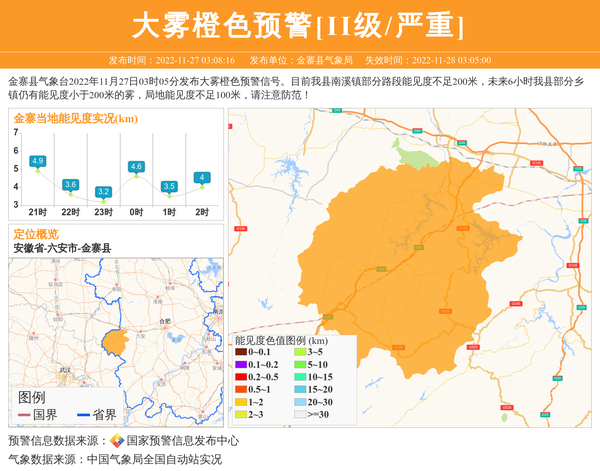Click the 国家预警信息发布中心 logo icon

click(x=117, y=440)
